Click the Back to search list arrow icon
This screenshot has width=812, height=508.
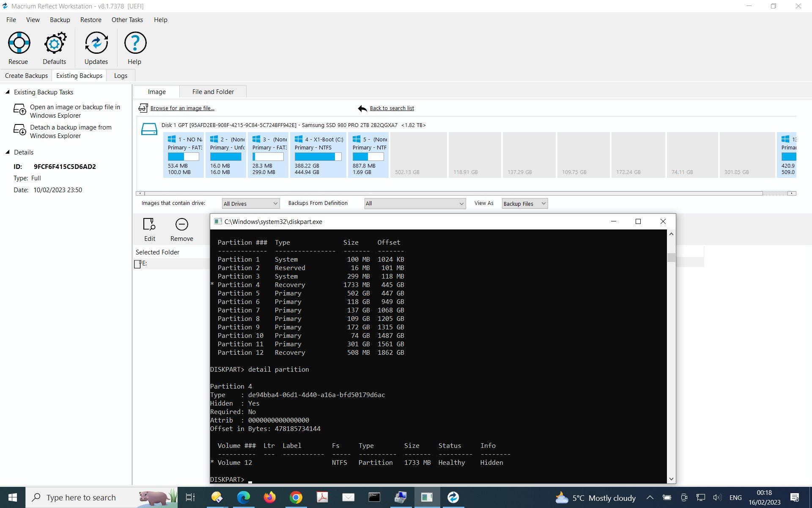pyautogui.click(x=362, y=108)
